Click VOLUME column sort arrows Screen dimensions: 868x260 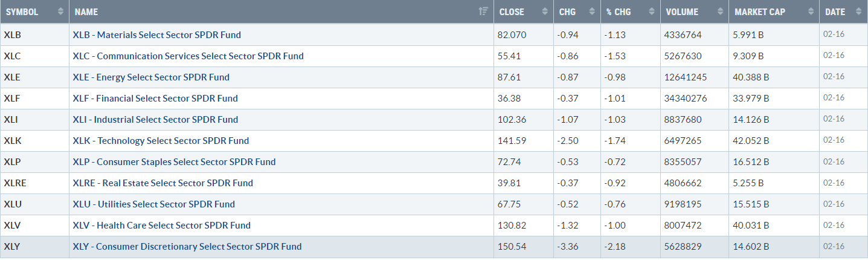coord(720,11)
